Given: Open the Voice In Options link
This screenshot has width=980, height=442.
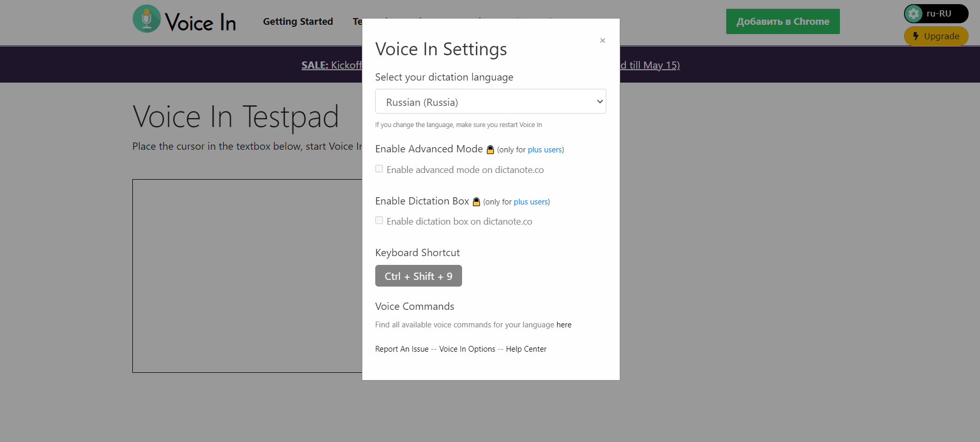Looking at the screenshot, I should [467, 349].
